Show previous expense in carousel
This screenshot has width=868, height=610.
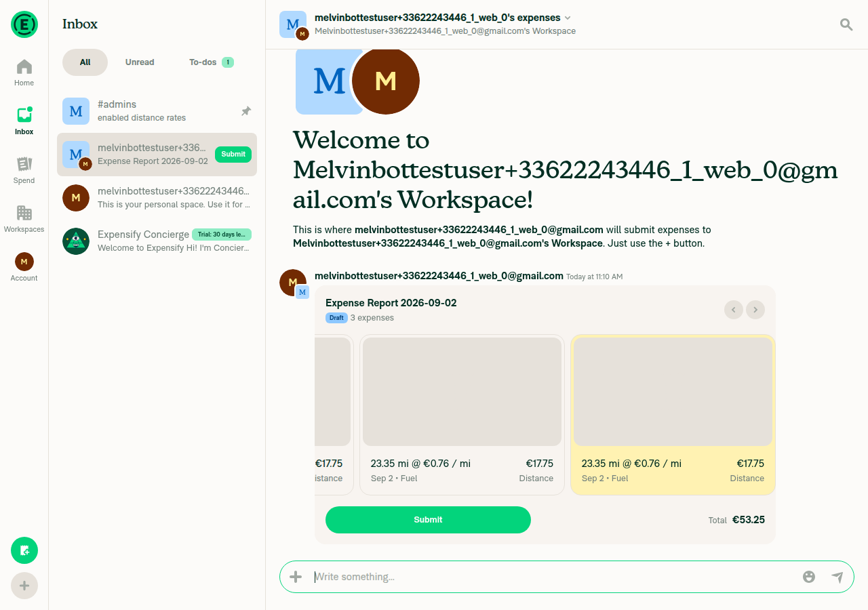point(734,310)
